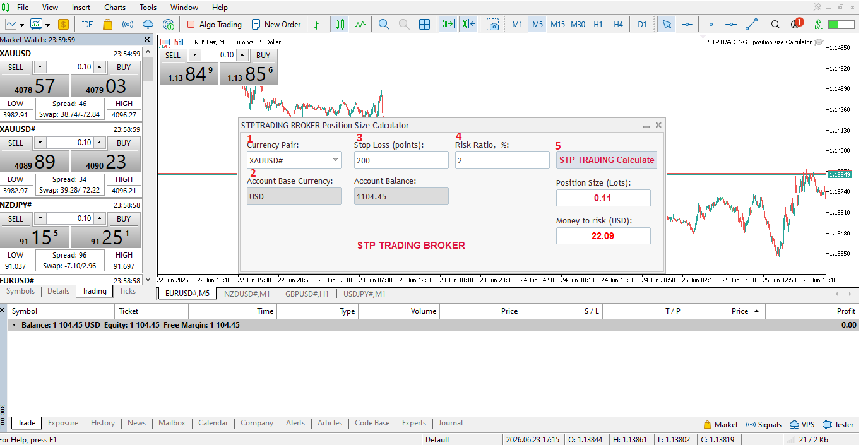This screenshot has width=868, height=445.
Task: Click STP TRADING Calculate button
Action: [607, 160]
